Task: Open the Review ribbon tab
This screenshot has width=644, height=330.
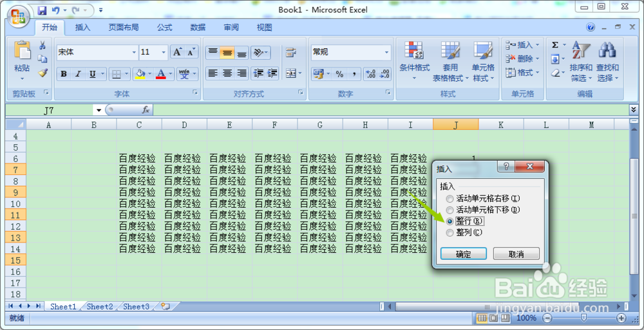Action: pos(231,28)
